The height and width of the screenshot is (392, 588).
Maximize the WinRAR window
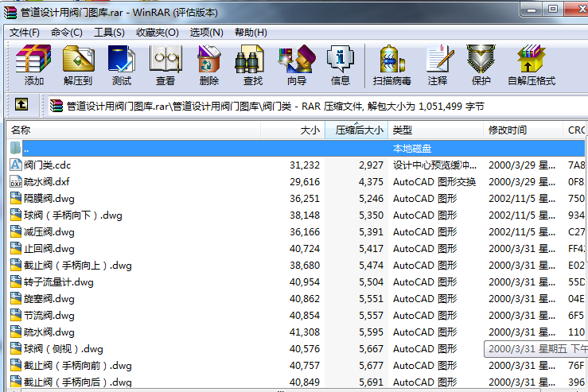click(553, 10)
